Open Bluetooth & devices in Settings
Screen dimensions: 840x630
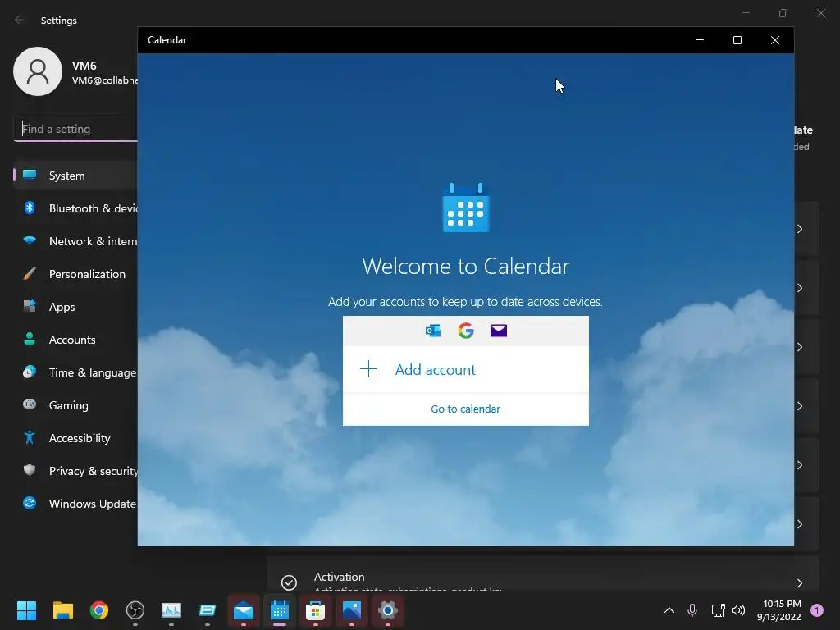point(75,208)
